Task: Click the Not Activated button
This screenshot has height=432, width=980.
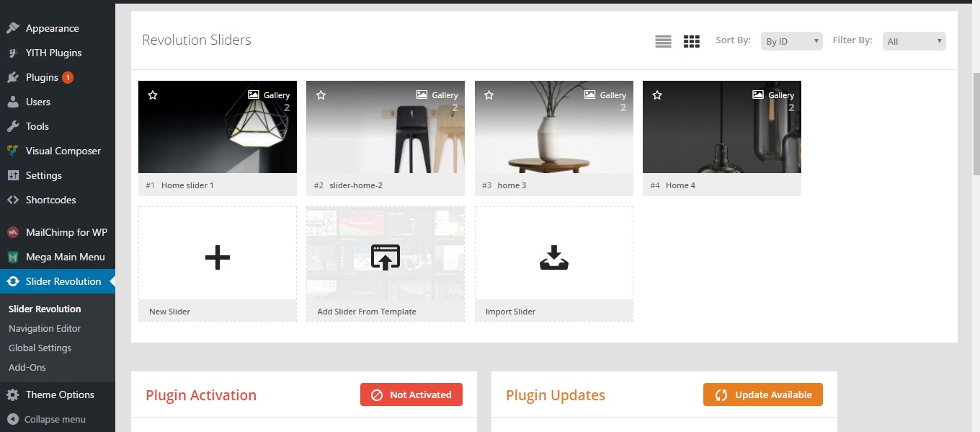Action: pos(411,394)
